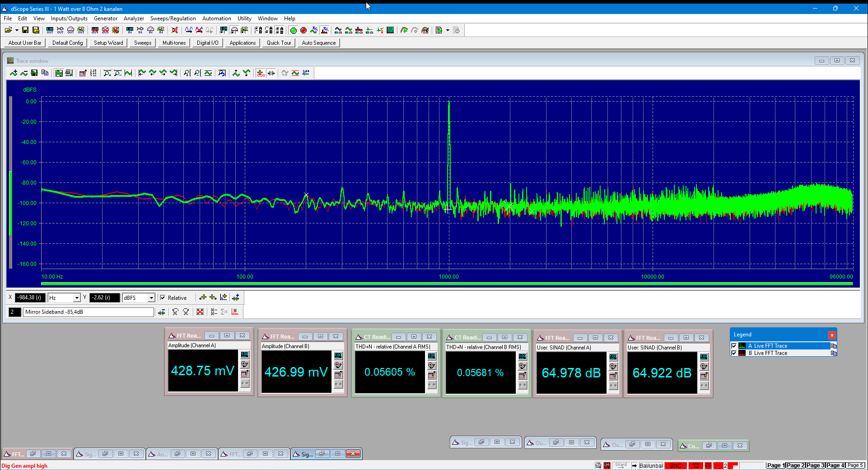Screen dimensions: 868x470
Task: Click the About User Bar button
Action: coord(25,43)
